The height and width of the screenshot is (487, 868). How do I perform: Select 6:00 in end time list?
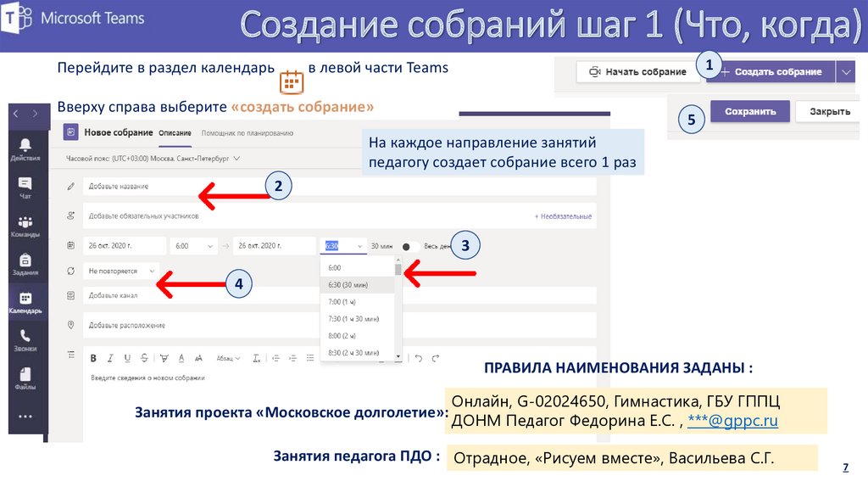click(x=357, y=268)
